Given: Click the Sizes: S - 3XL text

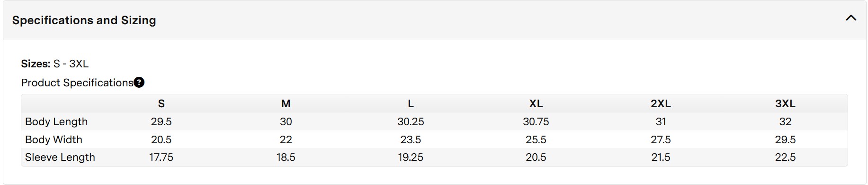Looking at the screenshot, I should click(x=55, y=64).
